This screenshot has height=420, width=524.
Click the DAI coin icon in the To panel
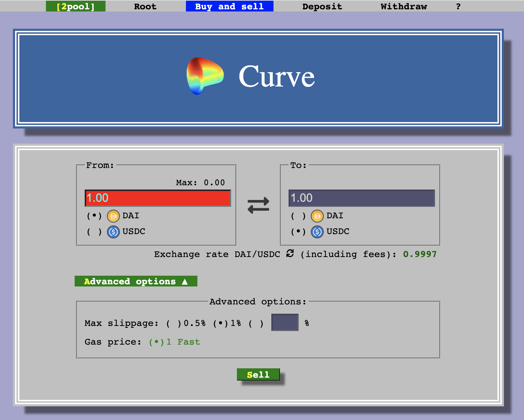317,215
